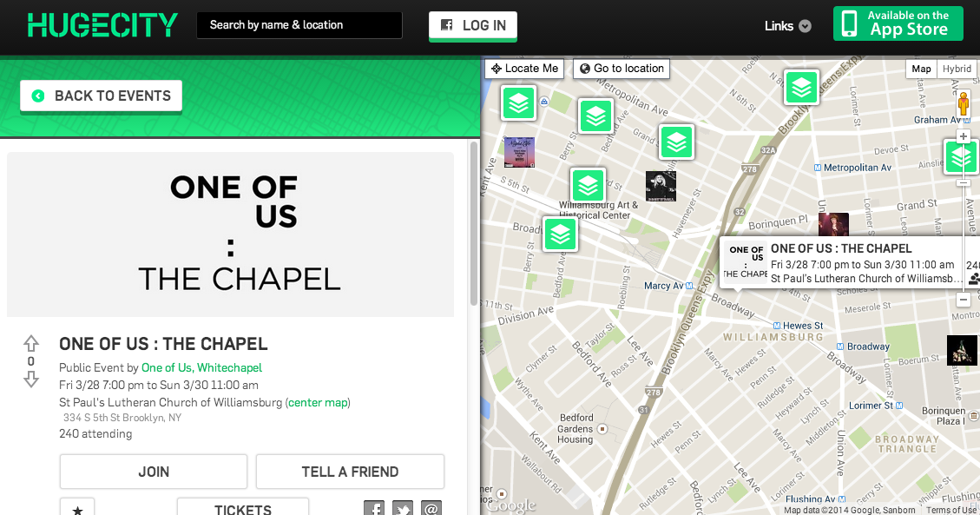Click the search by name & location field
This screenshot has width=980, height=515.
point(299,25)
